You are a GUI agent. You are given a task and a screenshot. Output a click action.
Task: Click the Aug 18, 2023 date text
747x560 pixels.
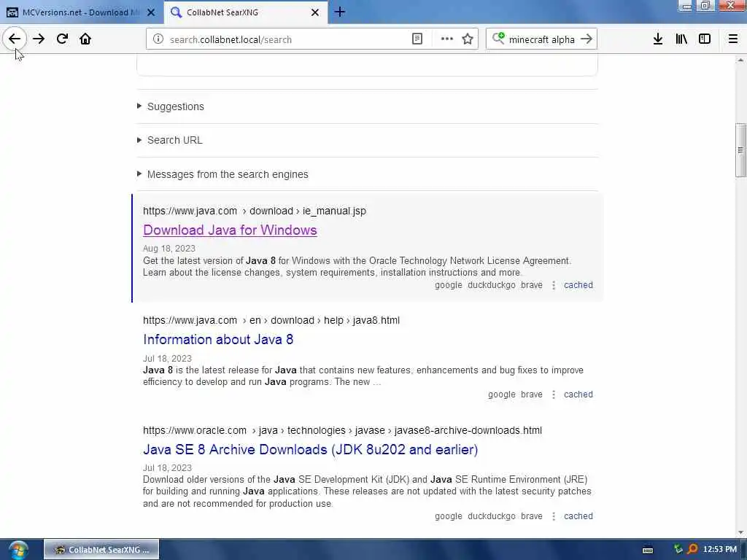click(169, 249)
